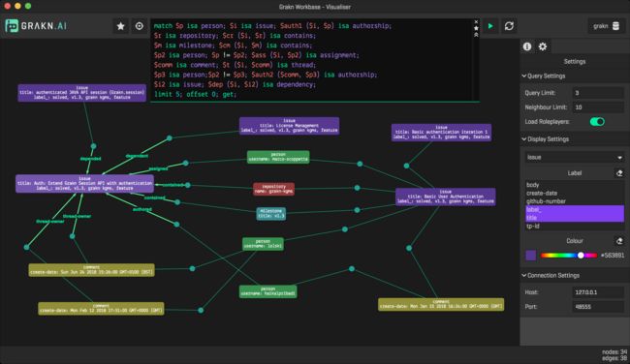Run the query with the play button
This screenshot has height=364, width=630.
pos(490,26)
